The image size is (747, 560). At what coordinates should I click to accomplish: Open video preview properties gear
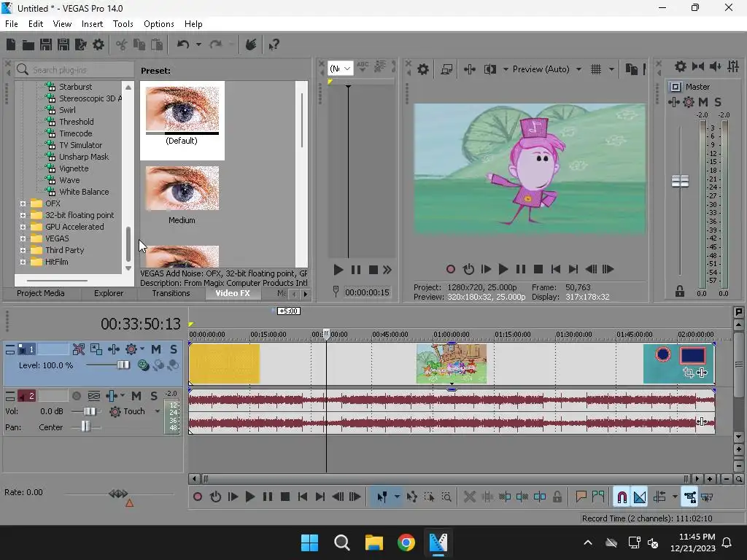pos(423,69)
